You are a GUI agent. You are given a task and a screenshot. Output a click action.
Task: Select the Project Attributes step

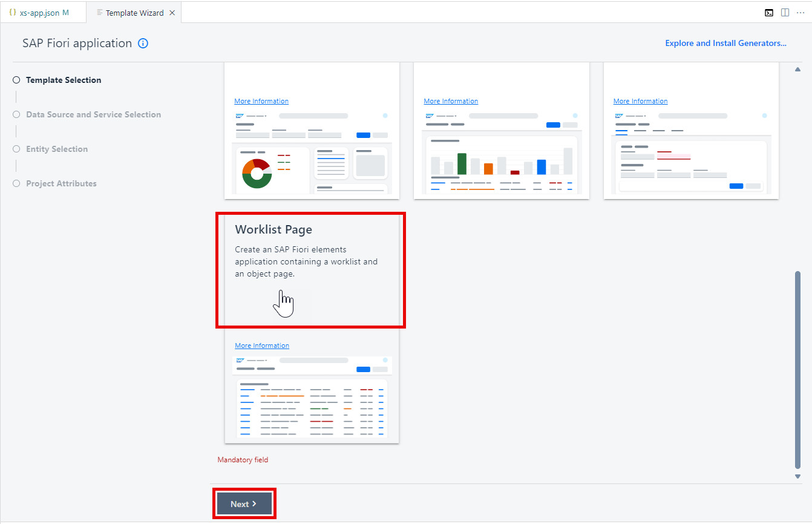pyautogui.click(x=55, y=183)
